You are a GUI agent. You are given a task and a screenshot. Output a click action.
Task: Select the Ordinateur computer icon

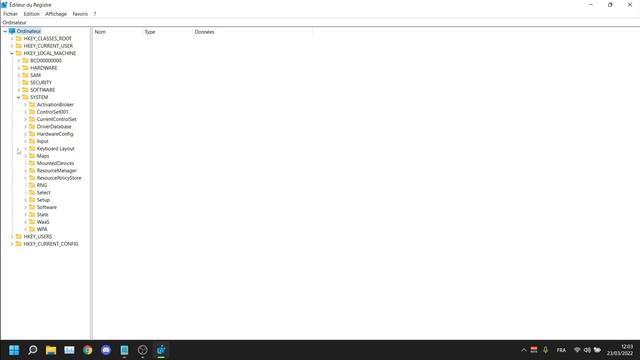click(12, 31)
